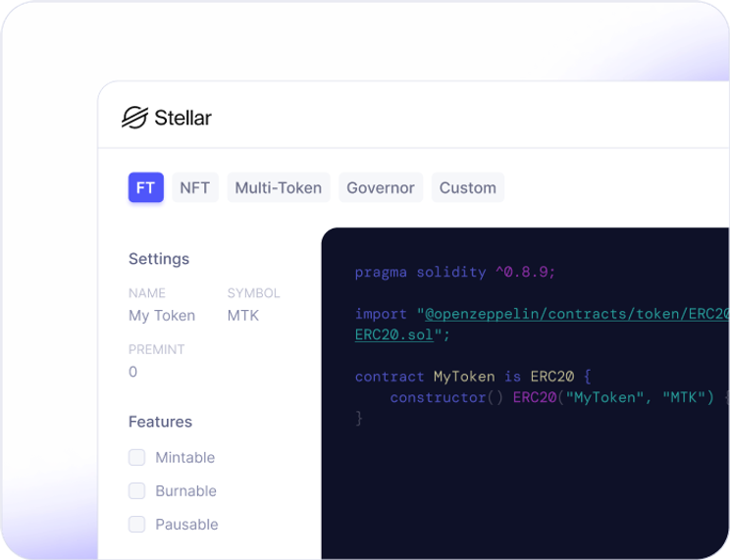Edit the MTK symbol field

243,316
